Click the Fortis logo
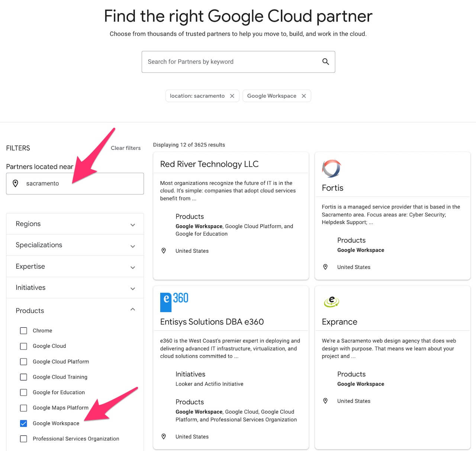Image resolution: width=476 pixels, height=451 pixels. click(331, 168)
